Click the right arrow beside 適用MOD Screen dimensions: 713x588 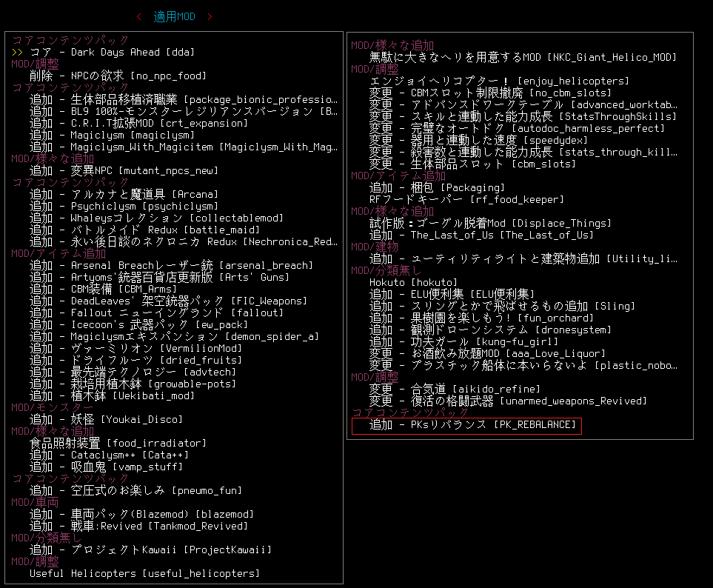pyautogui.click(x=210, y=16)
